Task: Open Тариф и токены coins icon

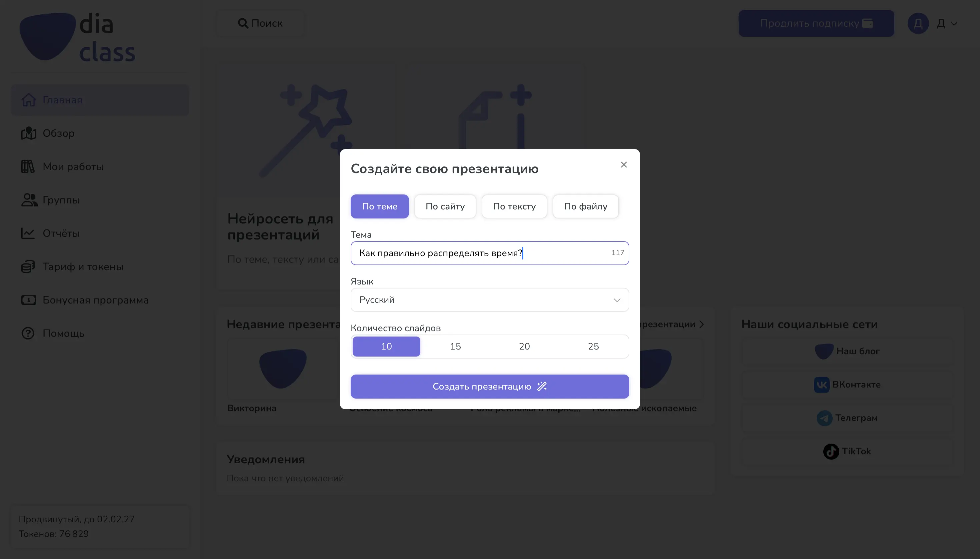Action: (28, 266)
